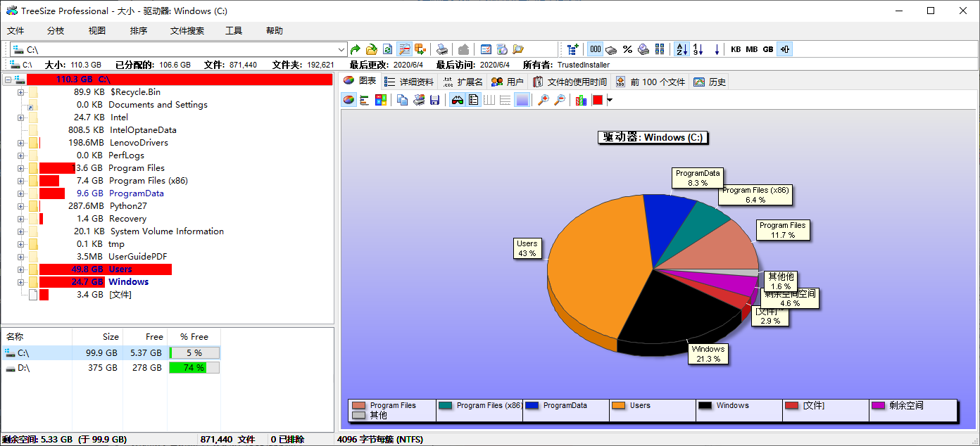Viewport: 980px width, 446px height.
Task: Zoom in on the chart
Action: click(543, 100)
